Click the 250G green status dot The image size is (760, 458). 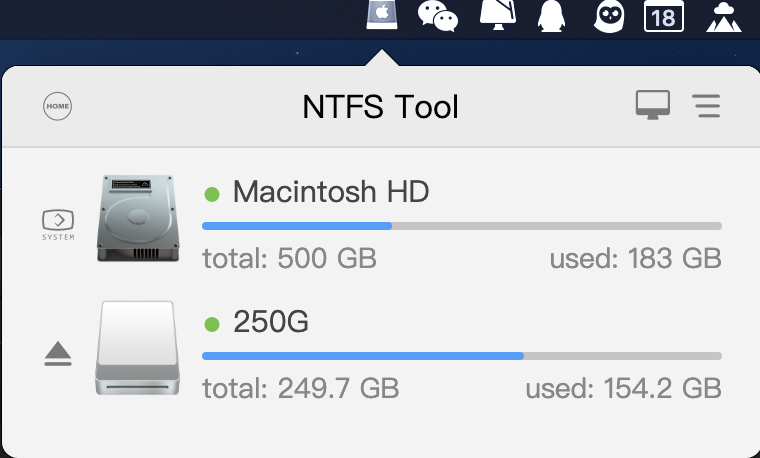211,323
